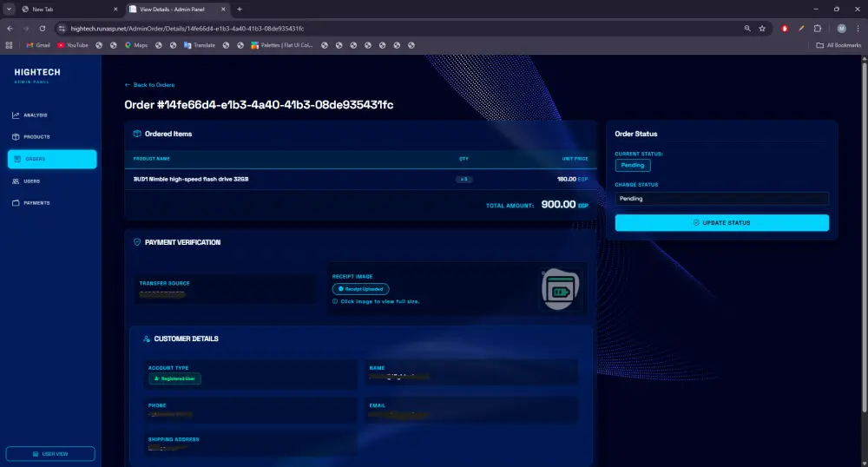
Task: Click the Customer Details person icon
Action: pos(146,339)
